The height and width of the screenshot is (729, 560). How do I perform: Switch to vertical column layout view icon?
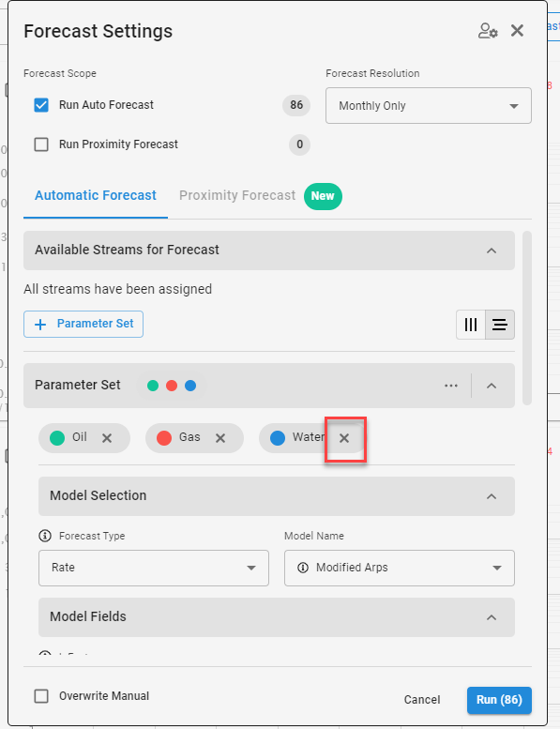(x=471, y=325)
